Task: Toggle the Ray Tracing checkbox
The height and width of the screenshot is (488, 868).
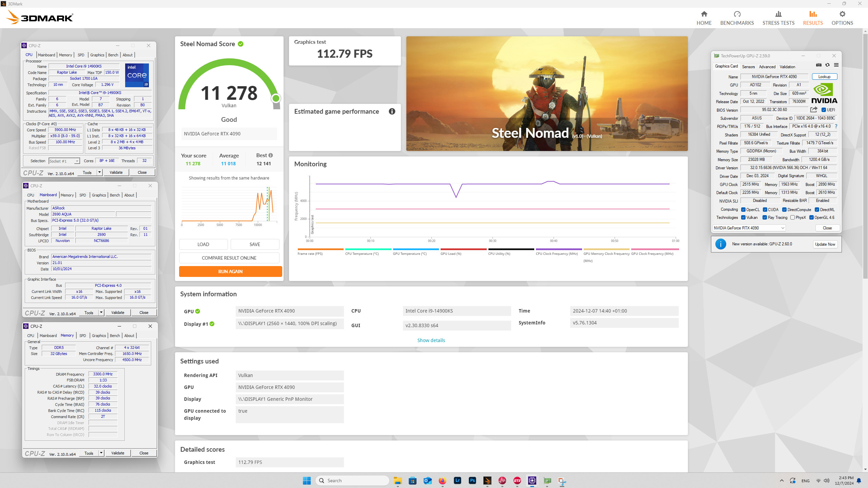Action: coord(765,218)
